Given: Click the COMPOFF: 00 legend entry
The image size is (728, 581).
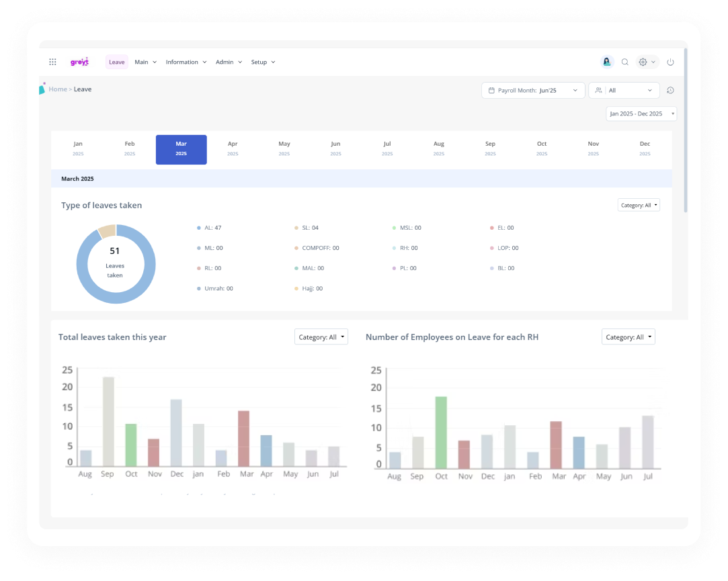Looking at the screenshot, I should [x=317, y=249].
